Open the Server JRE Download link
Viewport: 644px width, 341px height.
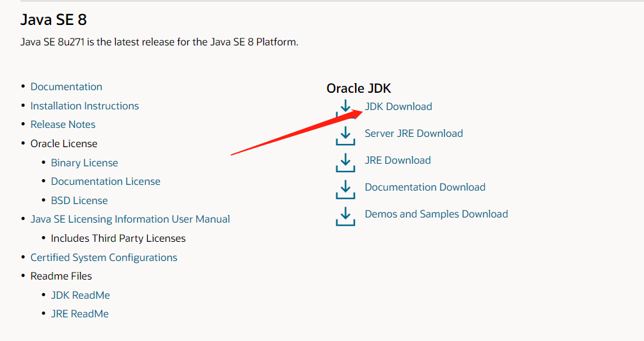click(x=414, y=133)
